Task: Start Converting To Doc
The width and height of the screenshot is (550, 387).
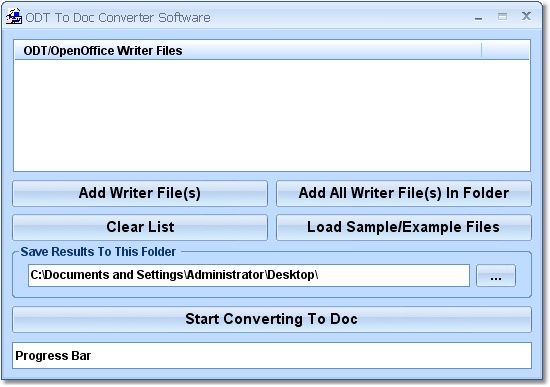Action: tap(272, 319)
